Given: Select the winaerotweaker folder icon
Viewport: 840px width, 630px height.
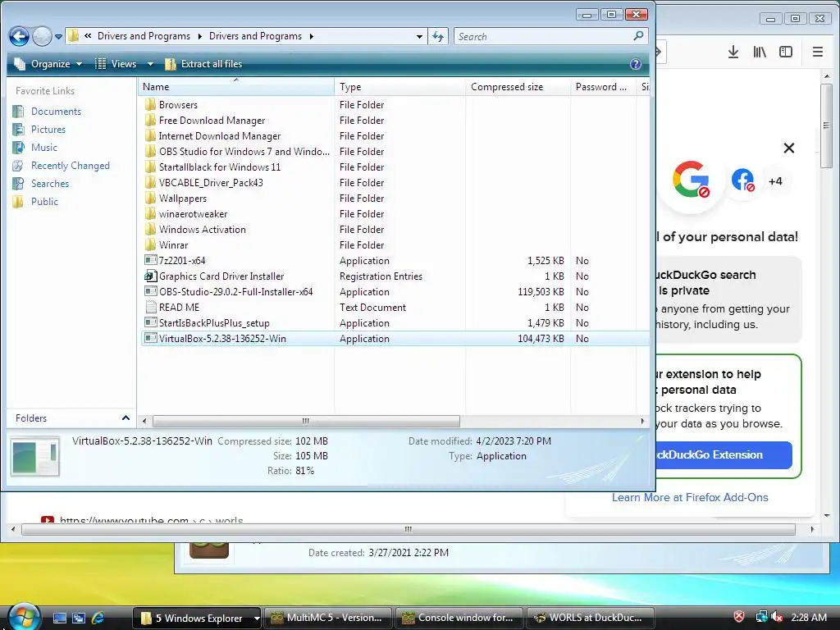Looking at the screenshot, I should (x=151, y=213).
